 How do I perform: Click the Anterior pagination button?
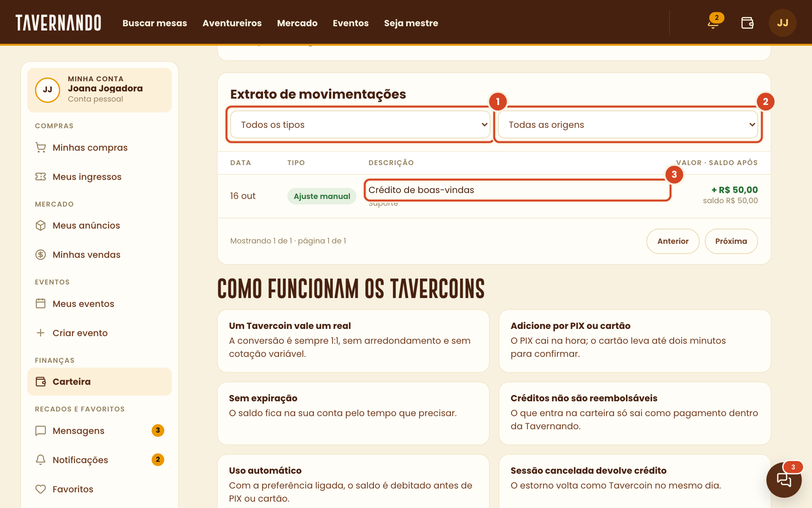673,241
